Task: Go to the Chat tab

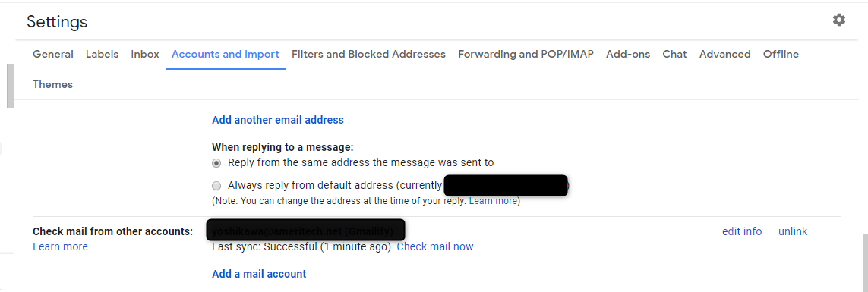Action: [x=674, y=54]
